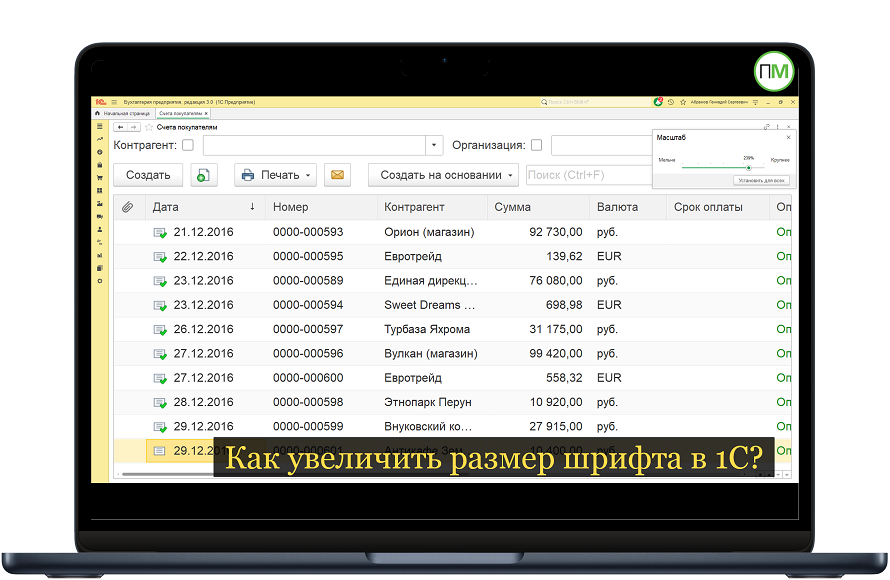Open the truck section in sidebar
Viewport: 890px width, 580px height.
[x=100, y=216]
